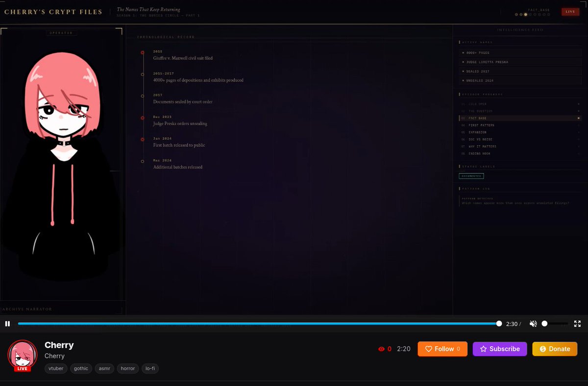Click the pattern log question text
The width and height of the screenshot is (588, 386).
515,203
